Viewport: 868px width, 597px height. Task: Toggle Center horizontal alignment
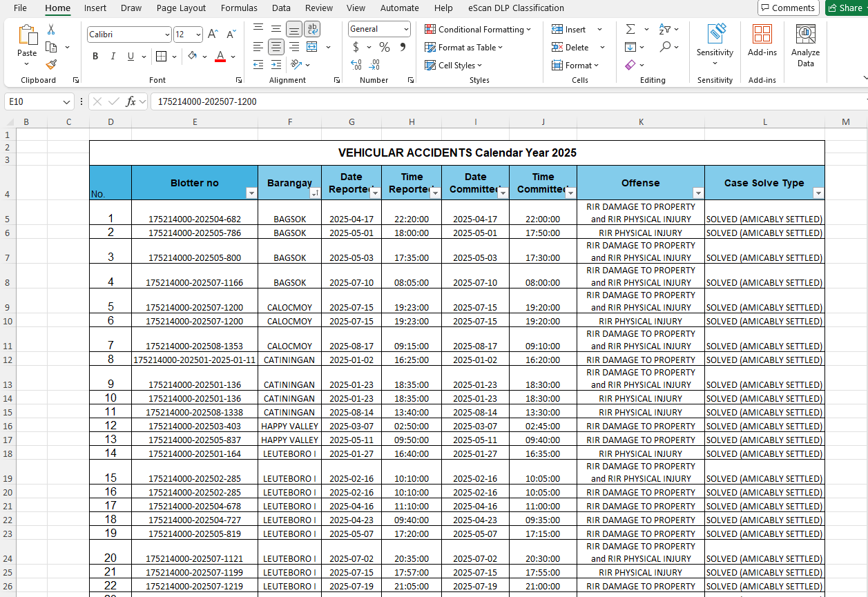276,47
